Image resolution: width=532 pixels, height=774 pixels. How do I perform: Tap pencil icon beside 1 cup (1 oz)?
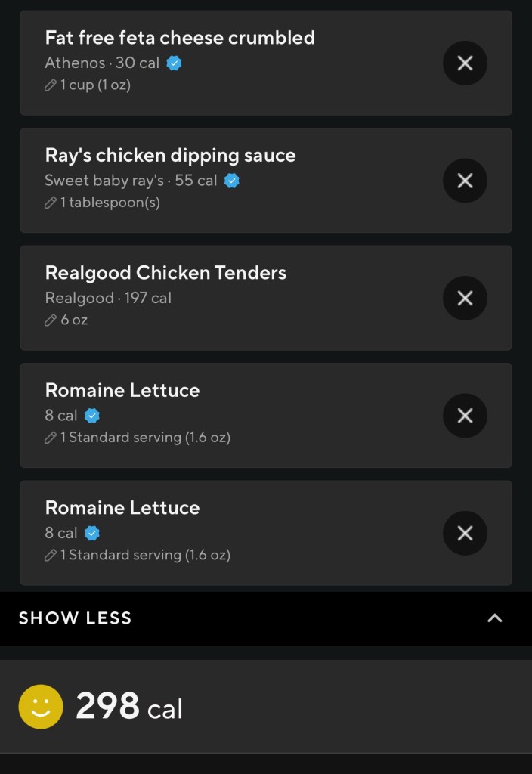(51, 85)
